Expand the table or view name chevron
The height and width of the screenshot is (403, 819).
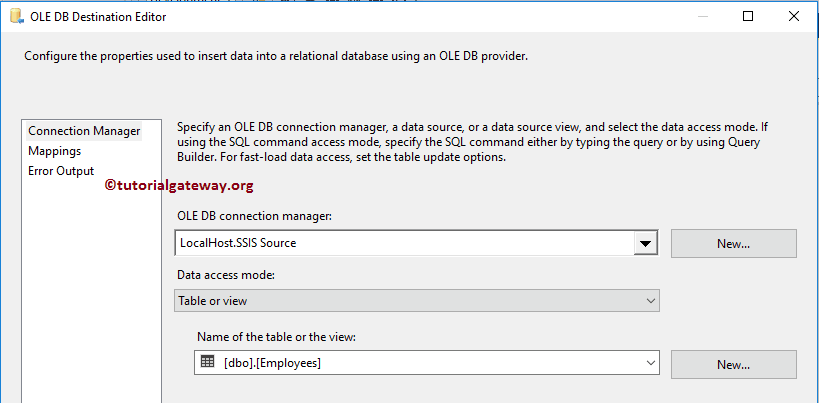click(649, 364)
